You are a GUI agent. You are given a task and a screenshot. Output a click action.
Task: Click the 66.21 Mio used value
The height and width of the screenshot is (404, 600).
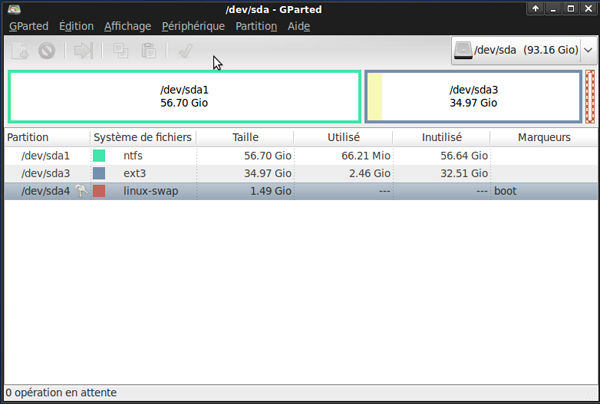pyautogui.click(x=366, y=155)
